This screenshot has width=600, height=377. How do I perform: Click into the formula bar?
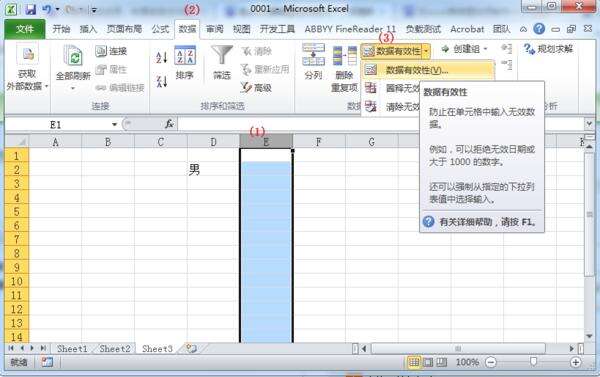click(x=381, y=124)
